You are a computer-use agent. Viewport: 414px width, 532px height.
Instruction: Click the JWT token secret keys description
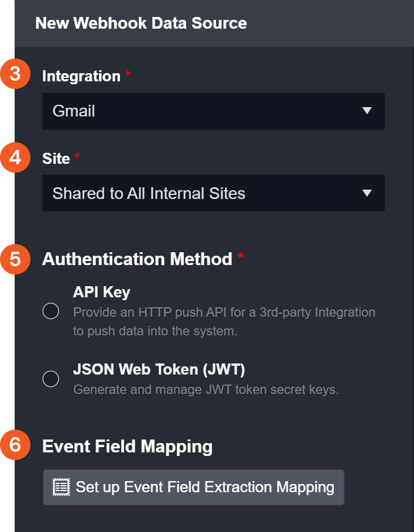tap(206, 389)
